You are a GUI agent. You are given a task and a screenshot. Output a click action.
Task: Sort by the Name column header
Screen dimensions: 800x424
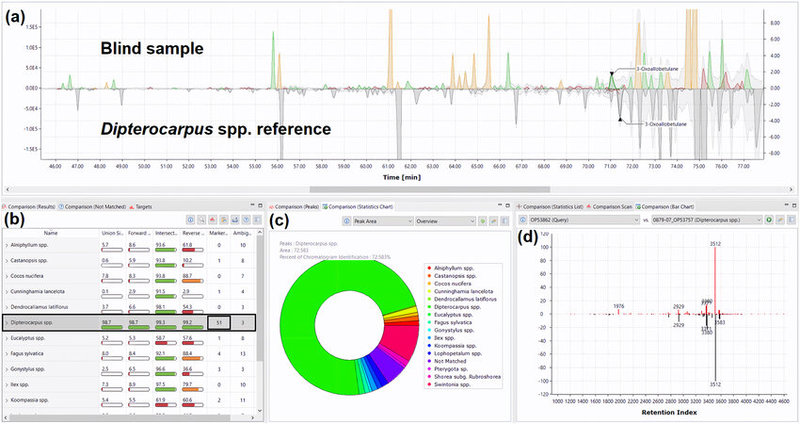click(x=50, y=231)
